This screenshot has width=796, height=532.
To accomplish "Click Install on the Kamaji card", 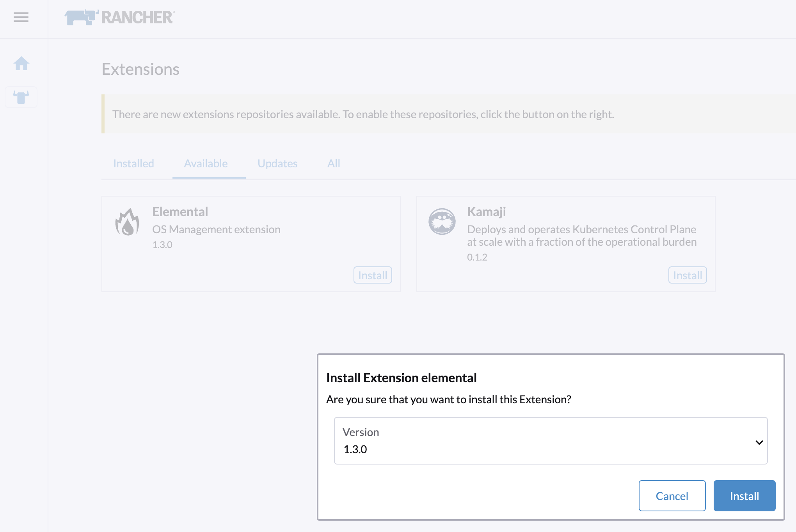I will coord(687,275).
